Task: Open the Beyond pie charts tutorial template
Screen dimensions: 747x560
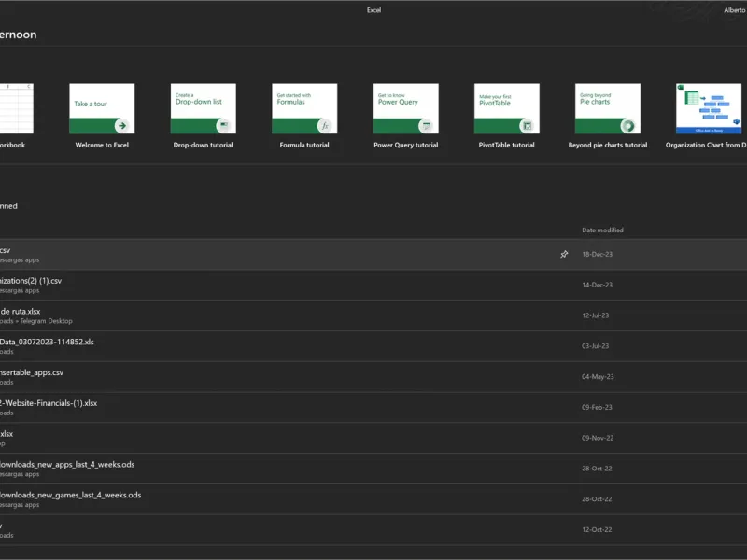Action: coord(608,108)
